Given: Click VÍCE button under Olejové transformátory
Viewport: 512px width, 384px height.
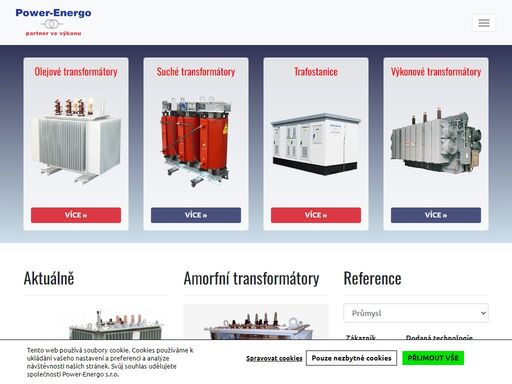Looking at the screenshot, I should [76, 215].
